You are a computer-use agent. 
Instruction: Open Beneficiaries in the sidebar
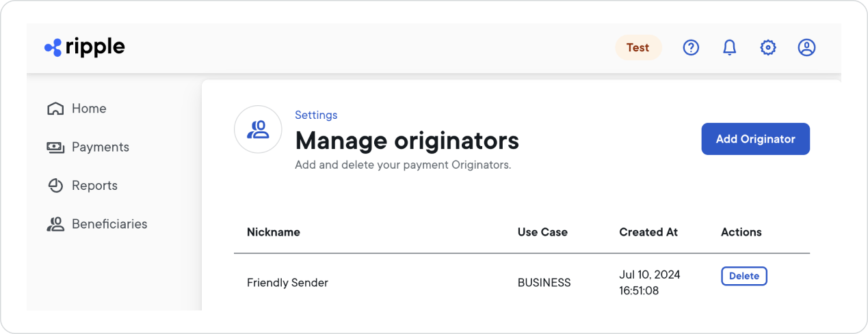tap(109, 224)
